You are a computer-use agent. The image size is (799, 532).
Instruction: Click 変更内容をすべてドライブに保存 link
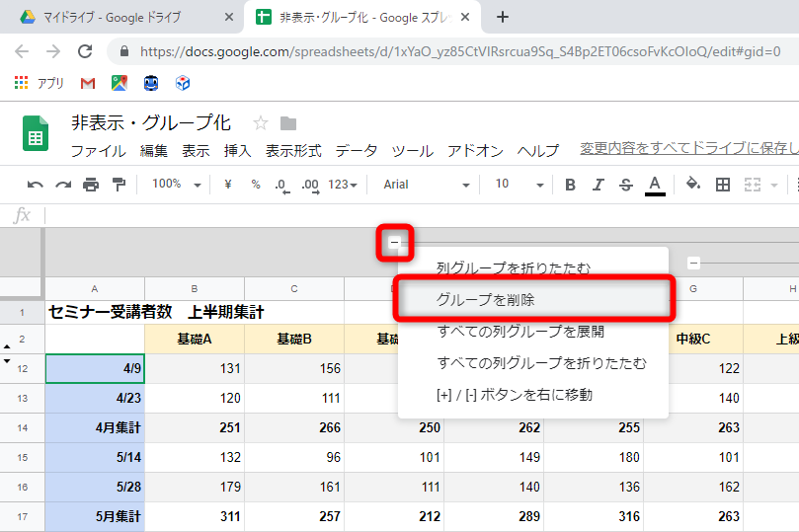(x=689, y=148)
